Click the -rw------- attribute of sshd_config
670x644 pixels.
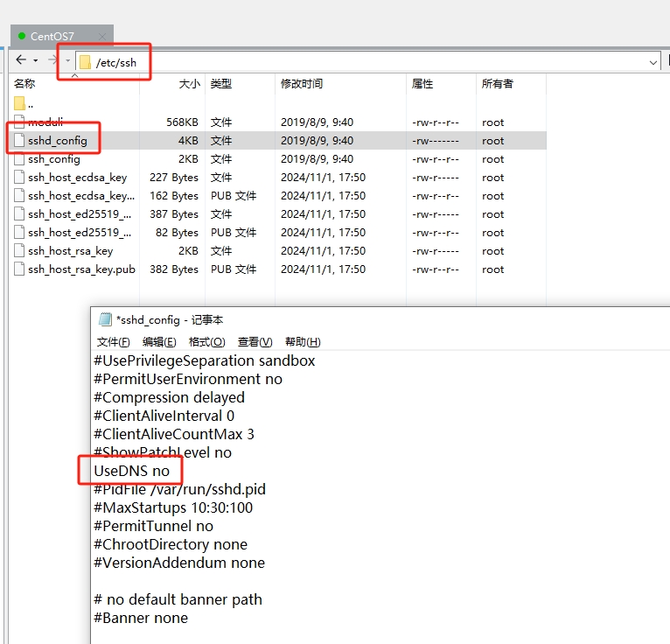436,141
